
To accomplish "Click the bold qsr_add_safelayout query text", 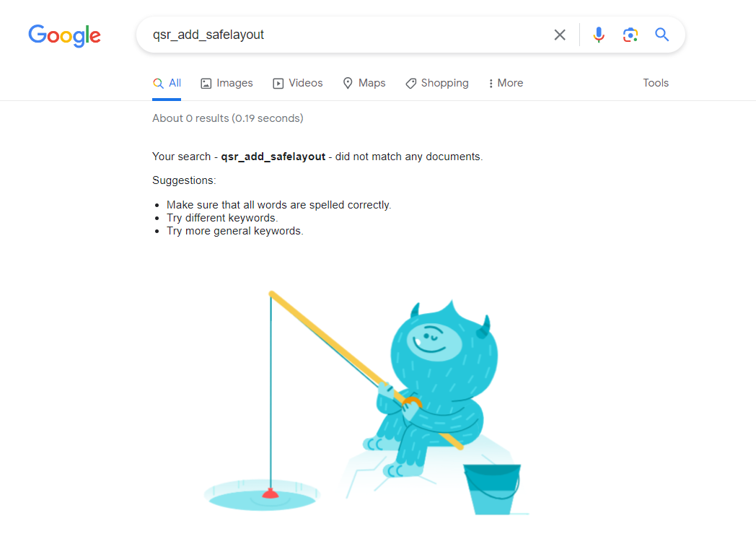I will pos(273,157).
